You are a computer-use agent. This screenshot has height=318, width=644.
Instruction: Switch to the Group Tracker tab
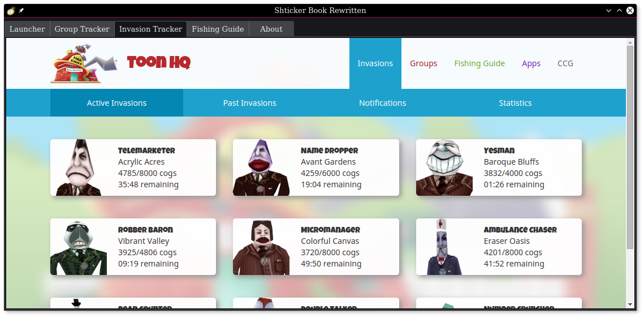pyautogui.click(x=82, y=29)
